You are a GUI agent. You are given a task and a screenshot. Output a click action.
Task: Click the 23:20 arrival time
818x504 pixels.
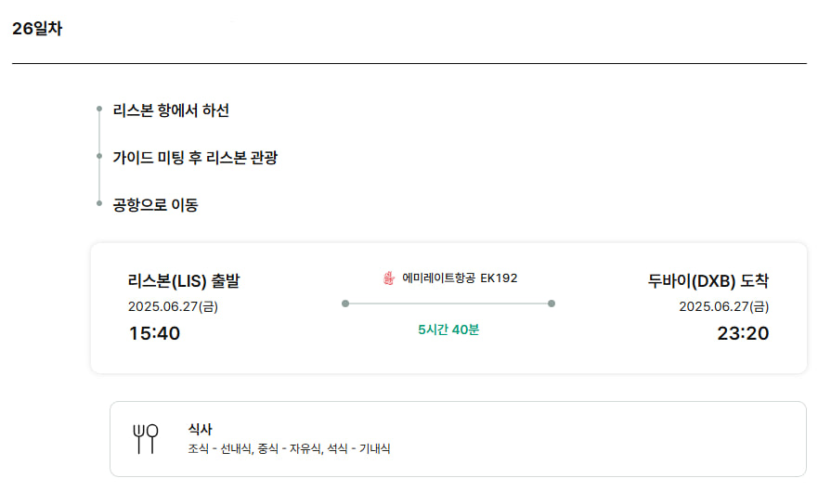(743, 333)
